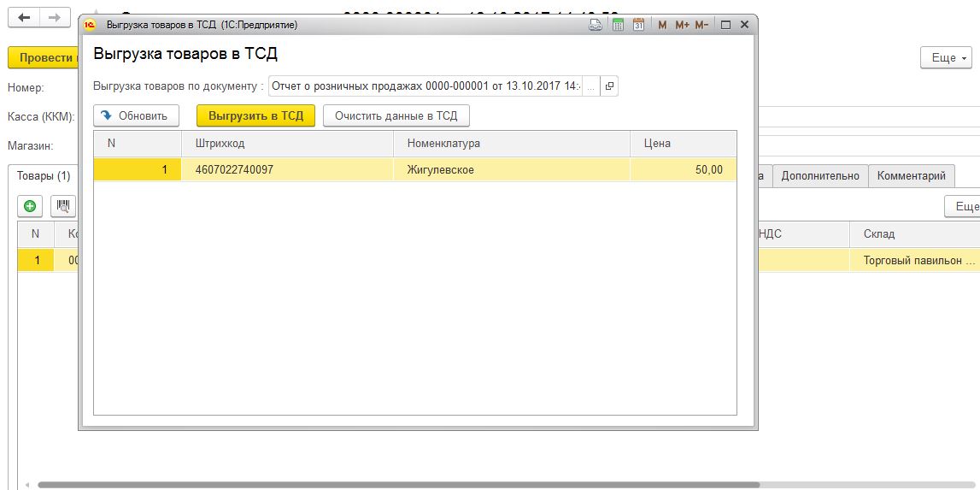
Task: Click the M- memory subtract button
Action: pos(702,26)
